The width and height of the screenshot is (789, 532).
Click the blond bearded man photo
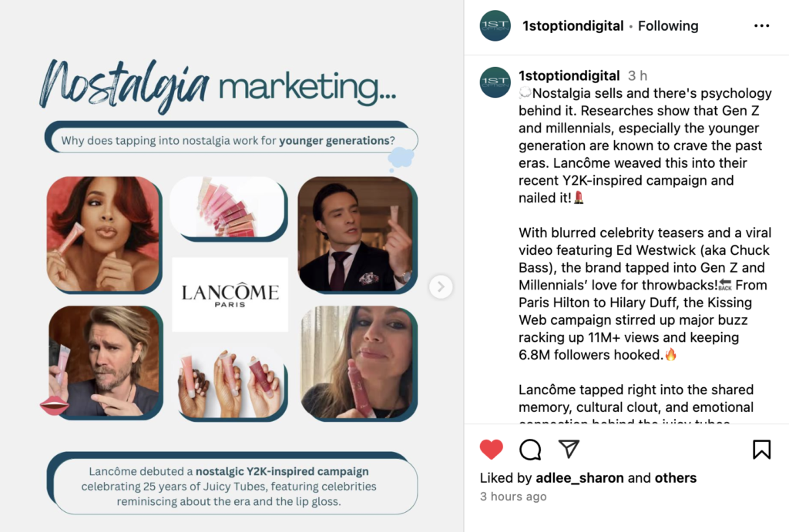(x=105, y=362)
